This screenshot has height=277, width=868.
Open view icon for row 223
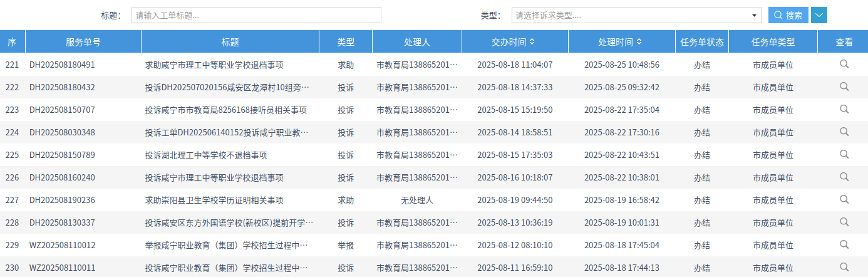(844, 109)
